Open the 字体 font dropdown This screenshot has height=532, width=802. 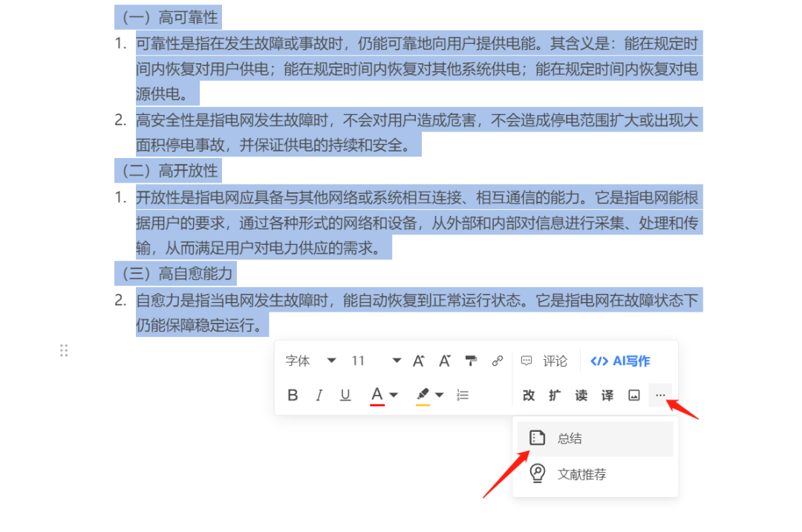pos(311,361)
